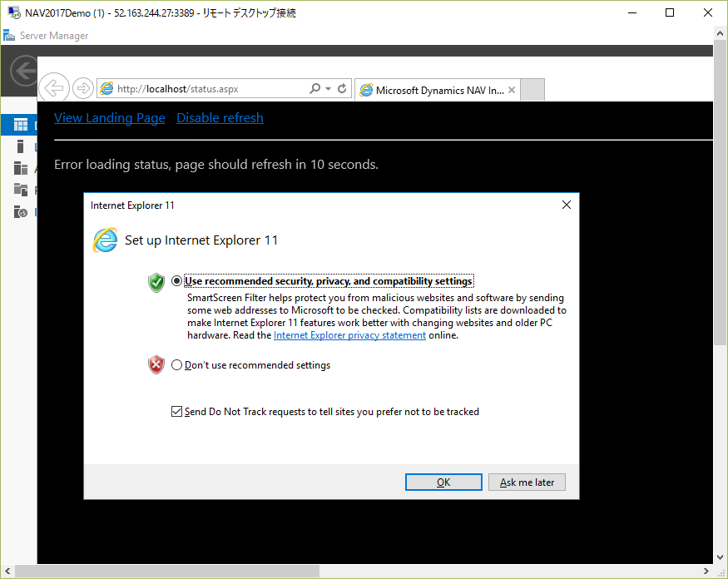Click the scroll up arrow at right
The image size is (728, 579).
click(720, 33)
